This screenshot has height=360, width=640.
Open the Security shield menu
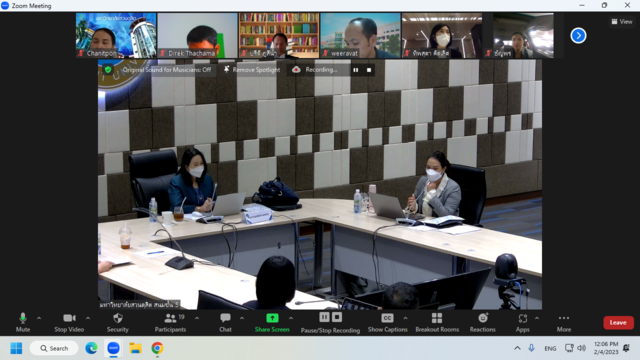[118, 322]
